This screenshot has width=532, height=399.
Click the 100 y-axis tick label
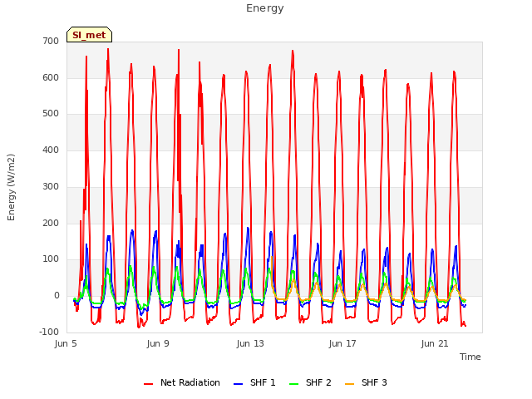[51, 259]
